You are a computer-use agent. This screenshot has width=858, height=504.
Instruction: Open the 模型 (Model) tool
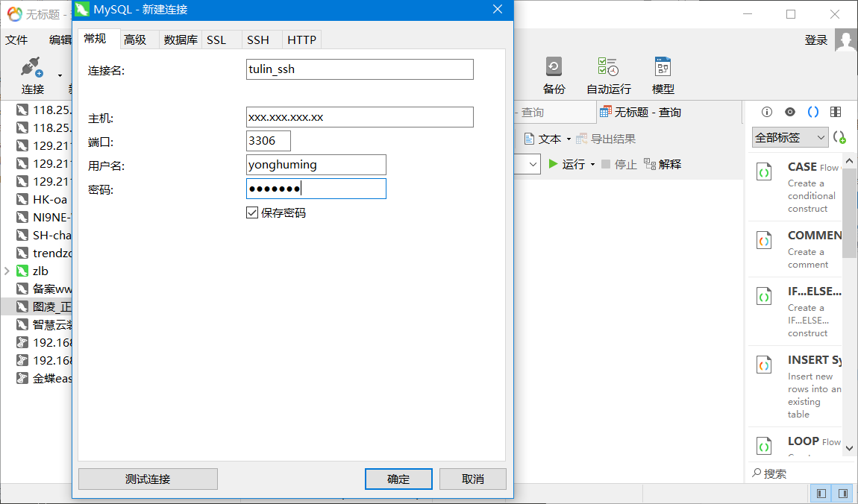pyautogui.click(x=663, y=68)
